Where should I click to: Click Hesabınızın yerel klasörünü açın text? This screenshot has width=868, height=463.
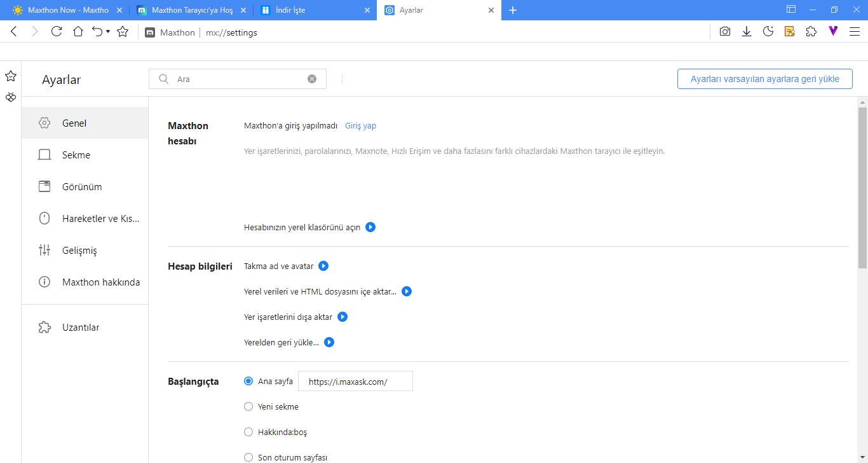pos(302,227)
